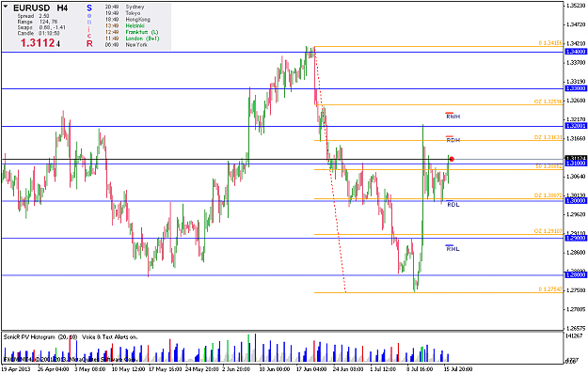Click the green London (B+1) session row
Screen dimensions: 588x374
pos(132,39)
